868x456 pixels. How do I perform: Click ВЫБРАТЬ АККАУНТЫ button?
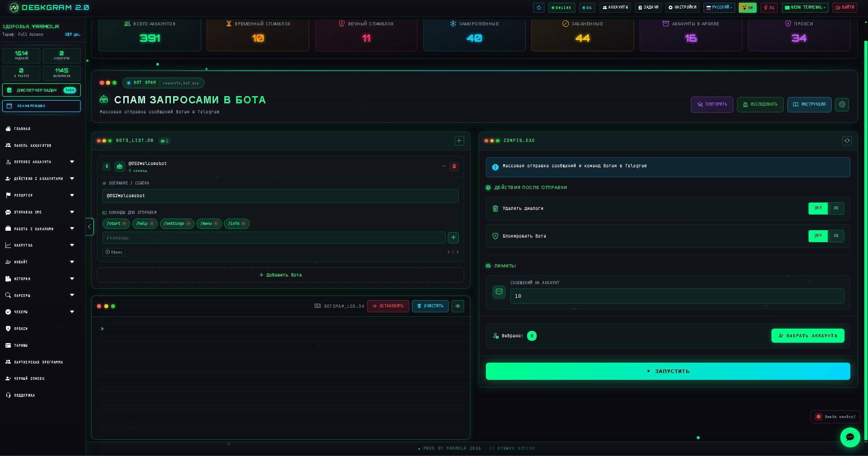(x=807, y=336)
